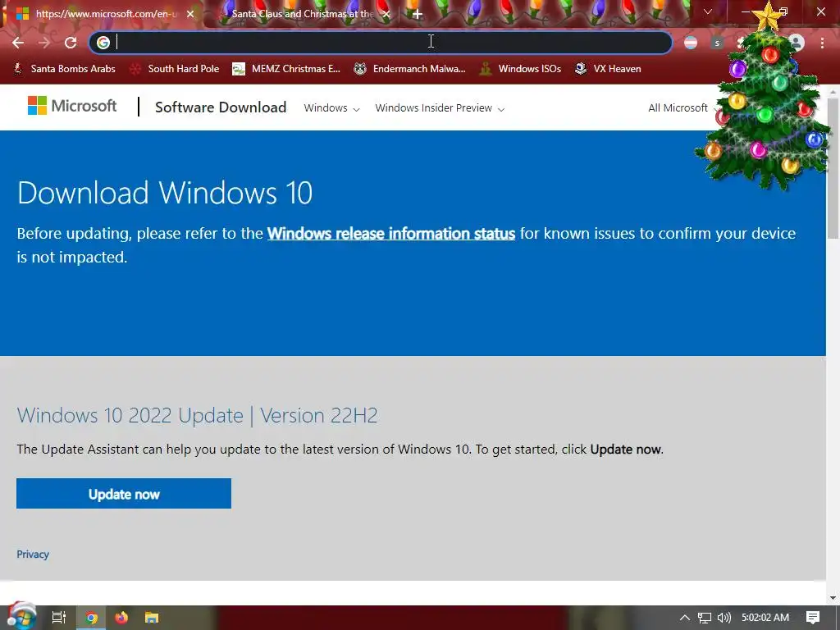
Task: Expand the Windows Insider Preview dropdown
Action: pos(440,108)
